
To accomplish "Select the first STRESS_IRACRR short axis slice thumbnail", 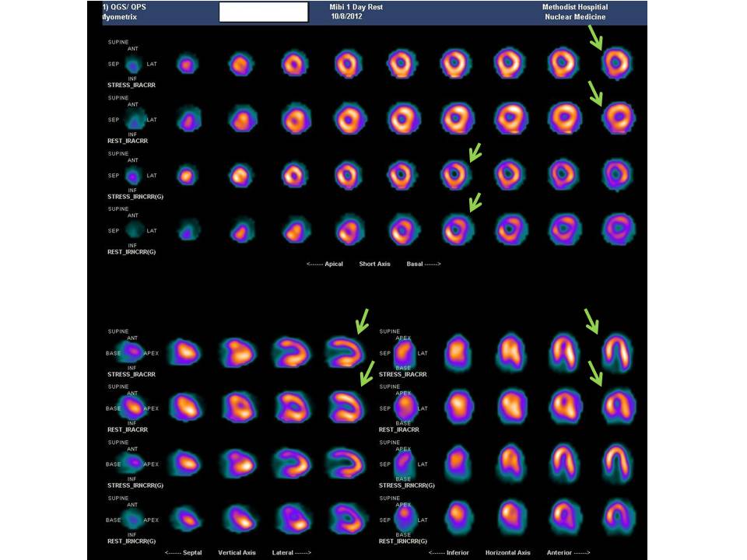I will (187, 65).
